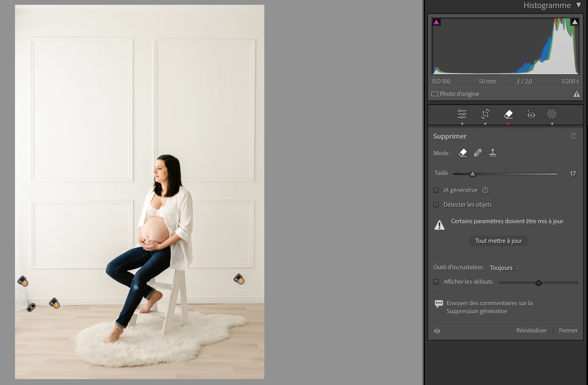The height and width of the screenshot is (385, 588).
Task: Click Tout mettre à jour button
Action: click(498, 241)
